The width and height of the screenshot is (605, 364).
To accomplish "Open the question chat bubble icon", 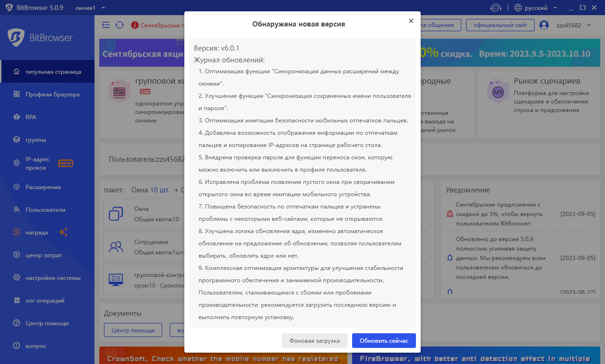I will tap(17, 346).
